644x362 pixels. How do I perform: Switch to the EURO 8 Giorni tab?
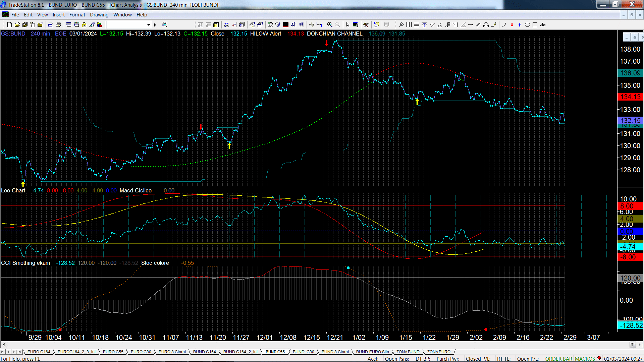tap(172, 352)
